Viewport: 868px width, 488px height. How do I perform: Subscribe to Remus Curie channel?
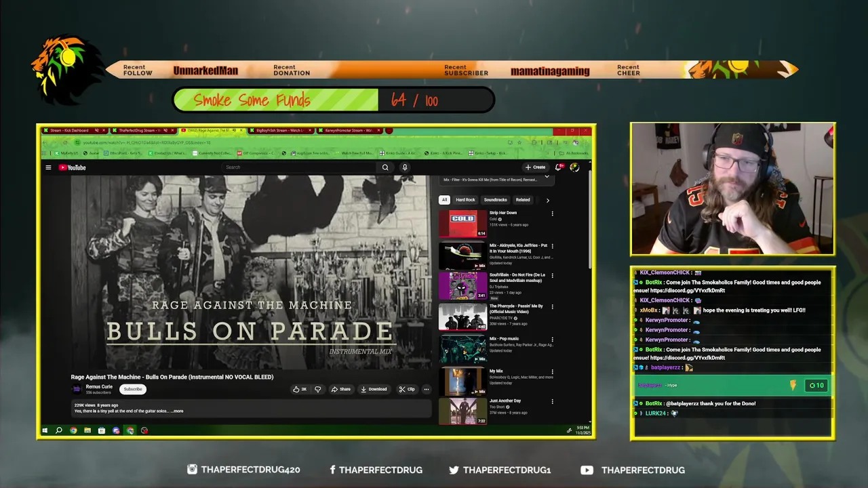click(133, 389)
